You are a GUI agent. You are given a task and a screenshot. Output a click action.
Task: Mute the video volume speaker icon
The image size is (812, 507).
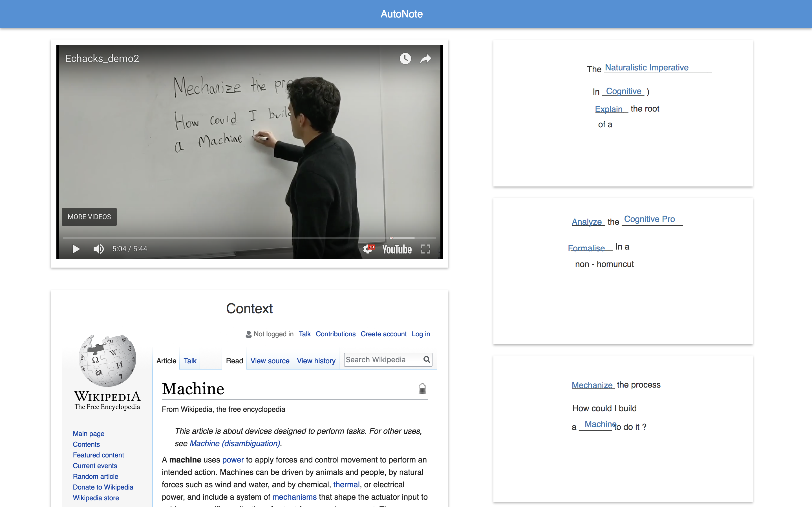click(x=98, y=249)
